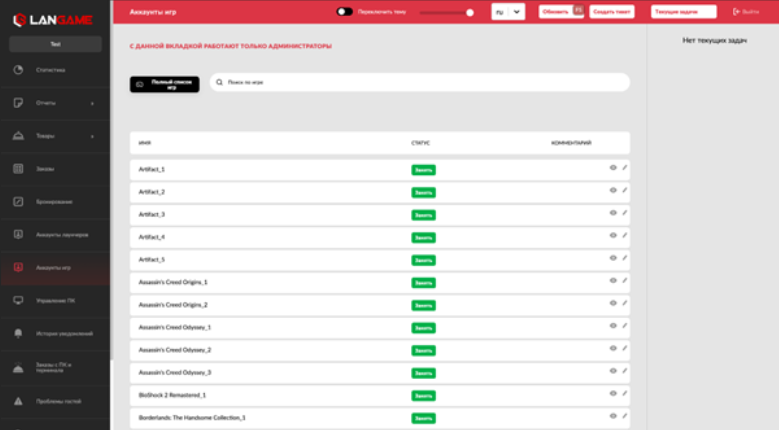779x430 pixels.
Task: Click Занять badge for Assassin's Creed Origins_2
Action: coord(423,305)
